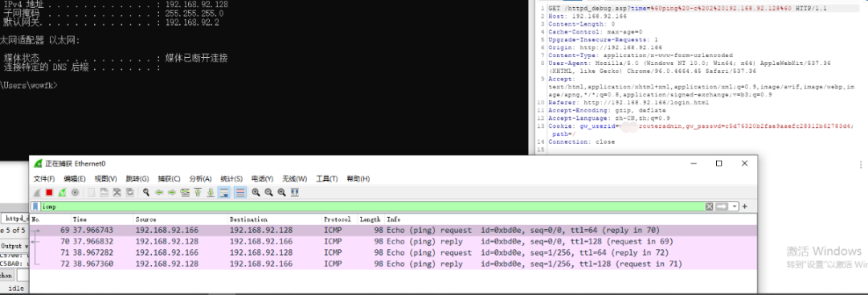
Task: Open the 统计(S) menu
Action: pyautogui.click(x=231, y=178)
